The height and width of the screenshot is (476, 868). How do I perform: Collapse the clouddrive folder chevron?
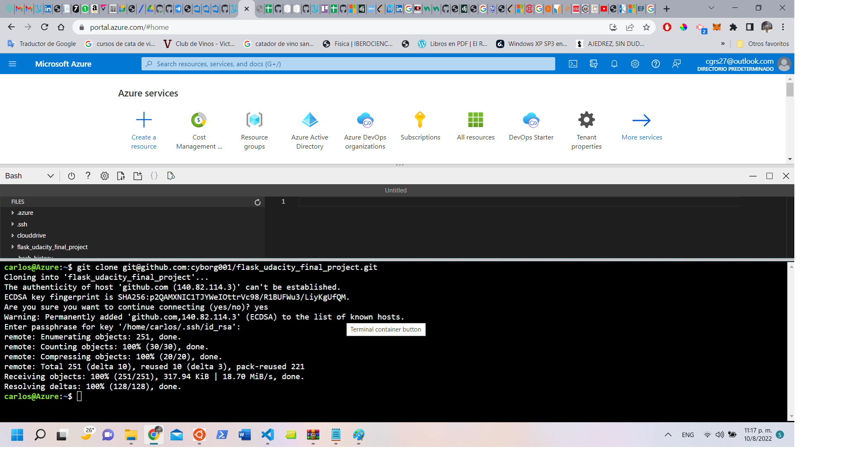(12, 235)
